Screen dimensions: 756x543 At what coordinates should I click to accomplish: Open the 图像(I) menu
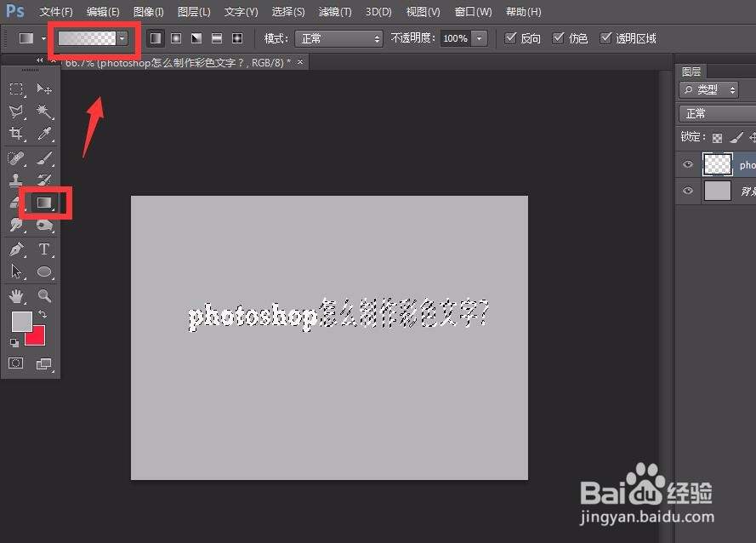point(149,12)
